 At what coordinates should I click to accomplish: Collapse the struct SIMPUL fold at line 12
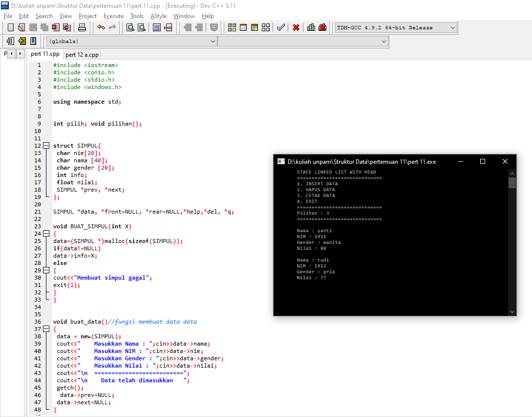pos(46,146)
